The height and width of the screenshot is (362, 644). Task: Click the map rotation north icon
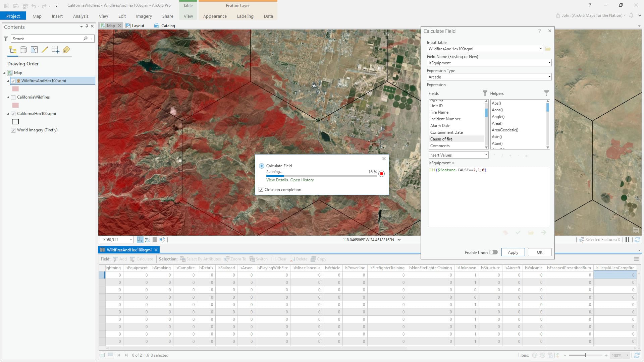click(162, 240)
